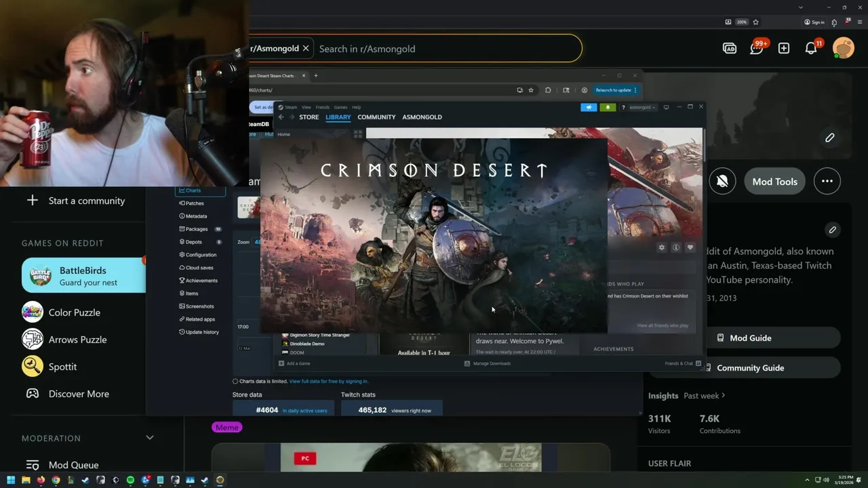The image size is (868, 488).
Task: Click Discover More games
Action: click(66, 394)
